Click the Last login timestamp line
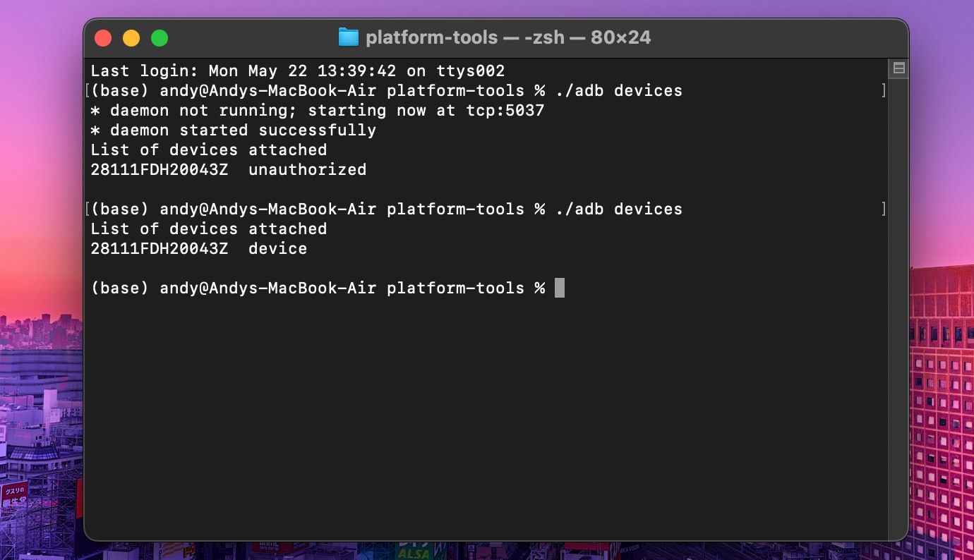 pyautogui.click(x=296, y=71)
